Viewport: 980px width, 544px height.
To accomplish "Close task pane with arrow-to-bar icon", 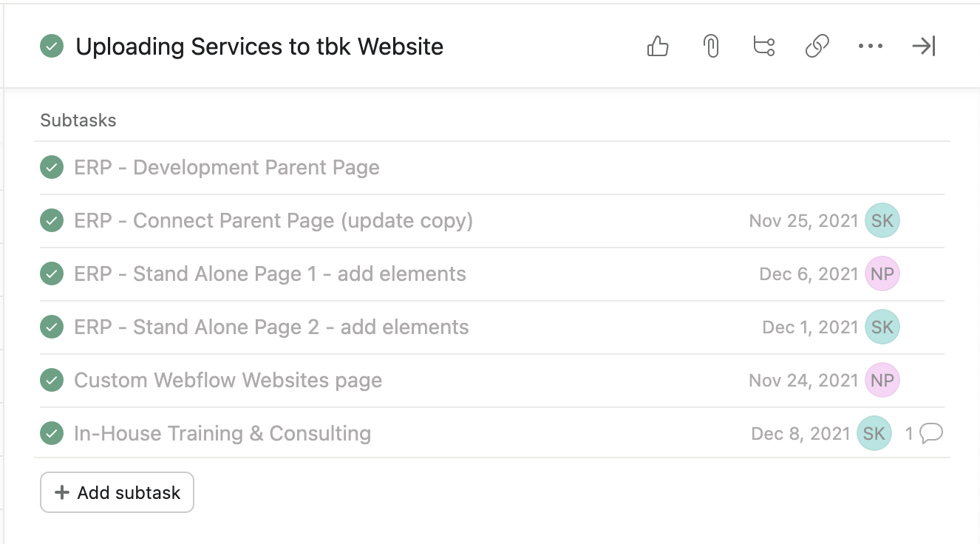I will (924, 47).
